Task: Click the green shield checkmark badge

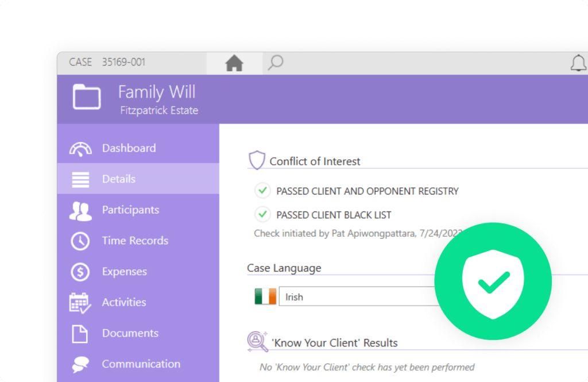Action: [x=493, y=281]
